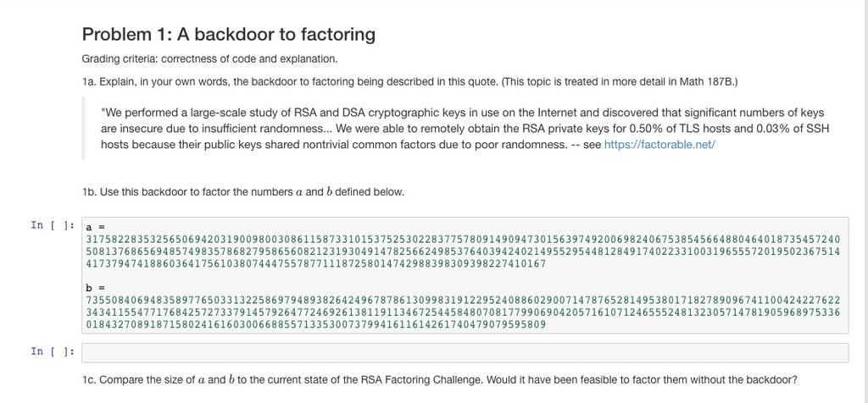Click the In [ ] prompt of the empty cell
Screen dimensions: 868x403
(x=53, y=351)
